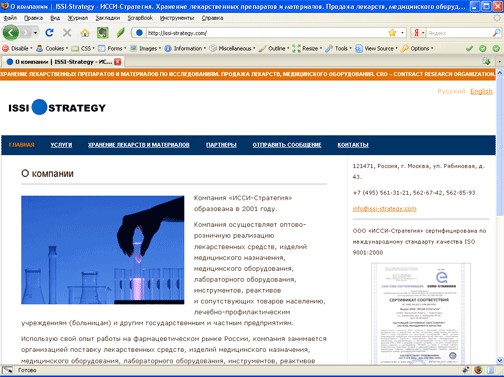504x377 pixels.
Task: Open the КОНТАКТЫ navigation link
Action: (353, 145)
